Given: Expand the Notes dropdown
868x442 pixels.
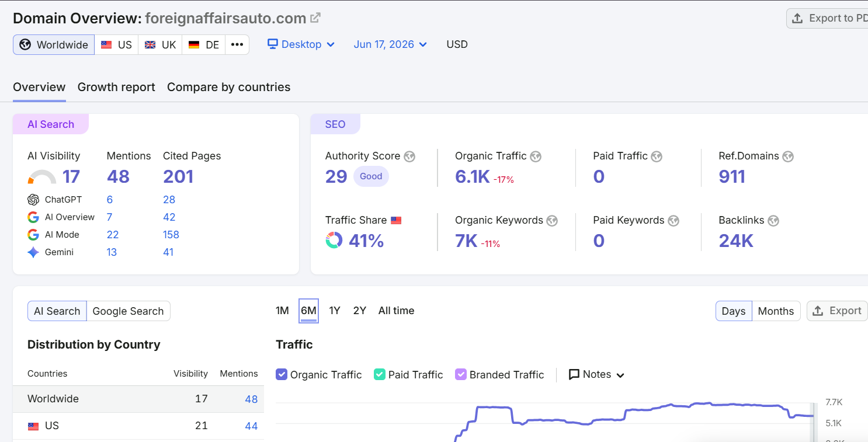Looking at the screenshot, I should pyautogui.click(x=596, y=375).
